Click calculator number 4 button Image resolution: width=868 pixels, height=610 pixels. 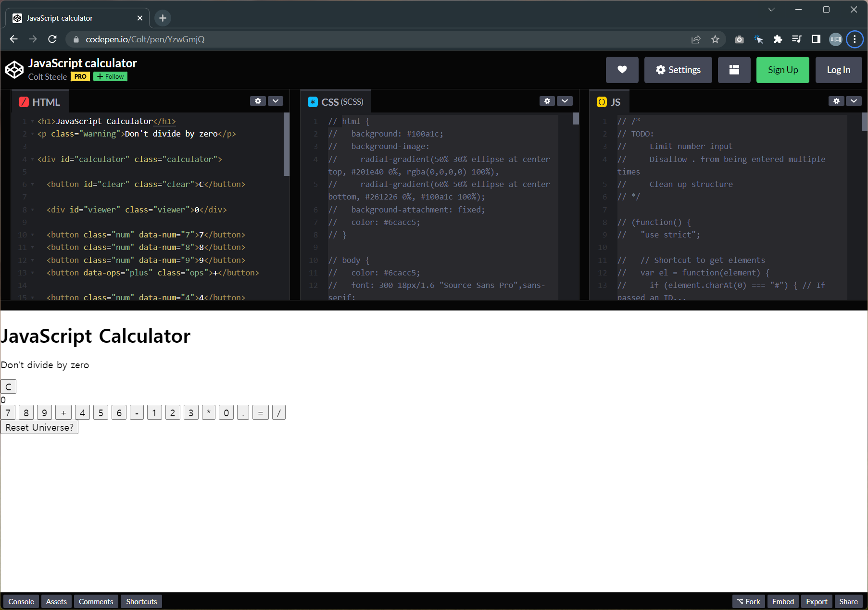pos(82,412)
